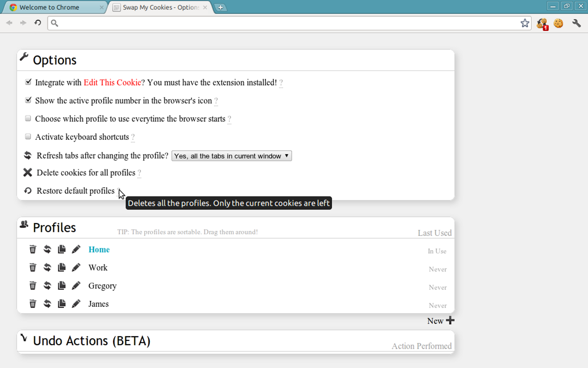Open a new browser tab
This screenshot has height=368, width=588.
point(220,7)
